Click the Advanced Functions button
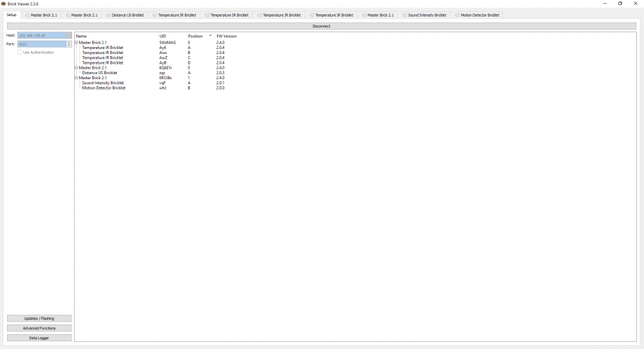The height and width of the screenshot is (349, 644). coord(39,328)
